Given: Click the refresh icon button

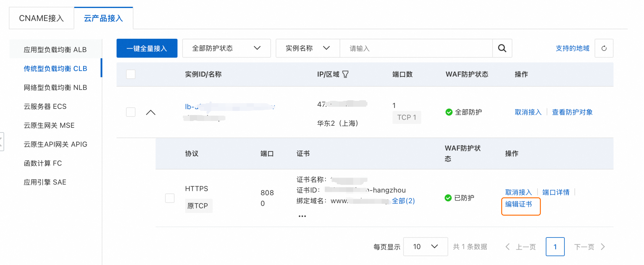Looking at the screenshot, I should click(x=604, y=48).
